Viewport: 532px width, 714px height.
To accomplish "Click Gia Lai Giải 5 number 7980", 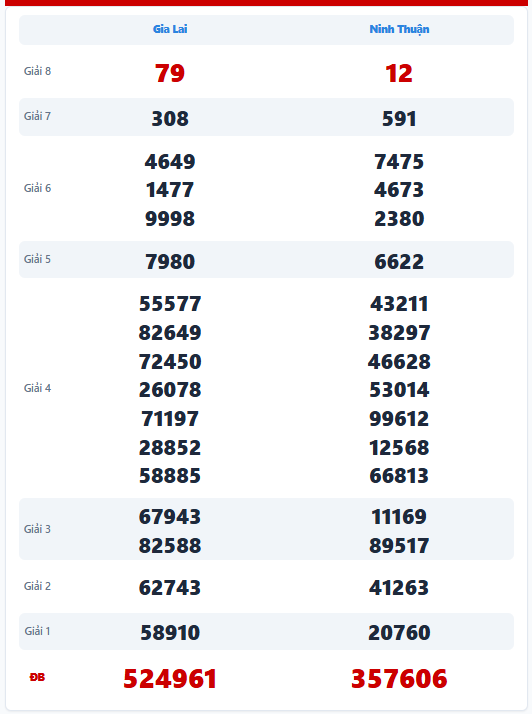I will coord(170,261).
